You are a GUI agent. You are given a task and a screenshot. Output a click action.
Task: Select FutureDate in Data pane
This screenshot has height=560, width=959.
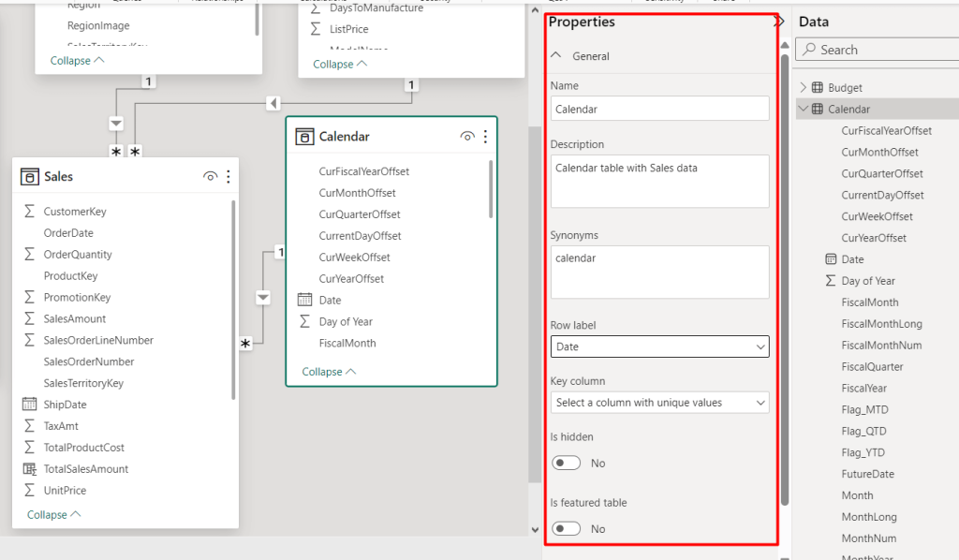point(867,474)
